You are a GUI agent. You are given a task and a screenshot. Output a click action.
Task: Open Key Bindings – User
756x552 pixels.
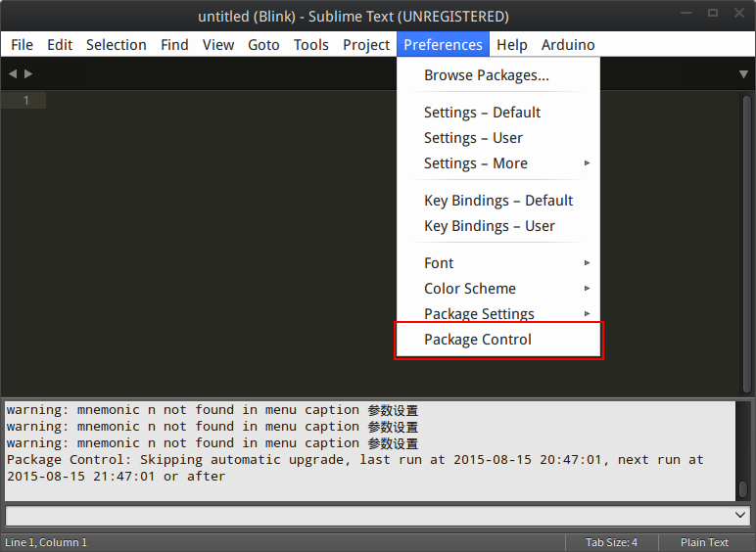point(498,226)
